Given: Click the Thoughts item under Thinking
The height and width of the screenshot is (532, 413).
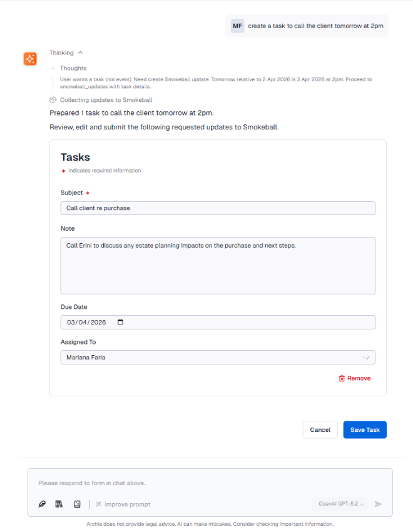Looking at the screenshot, I should point(73,68).
